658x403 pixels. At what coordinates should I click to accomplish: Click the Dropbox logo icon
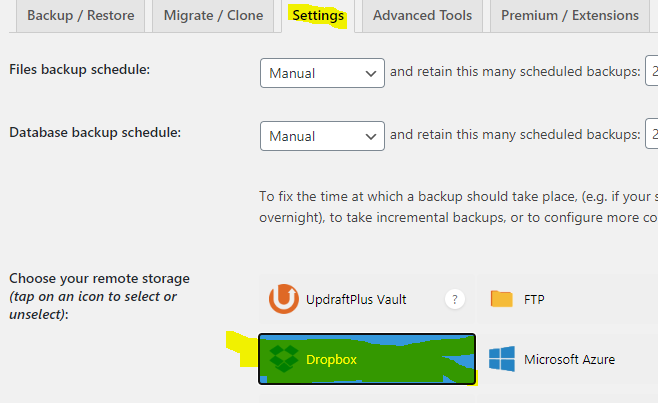point(284,359)
